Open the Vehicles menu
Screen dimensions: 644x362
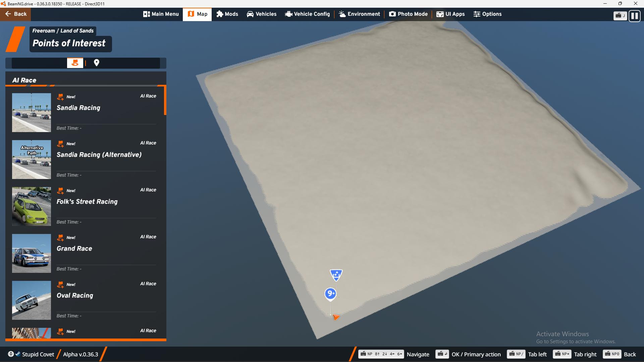pos(262,14)
